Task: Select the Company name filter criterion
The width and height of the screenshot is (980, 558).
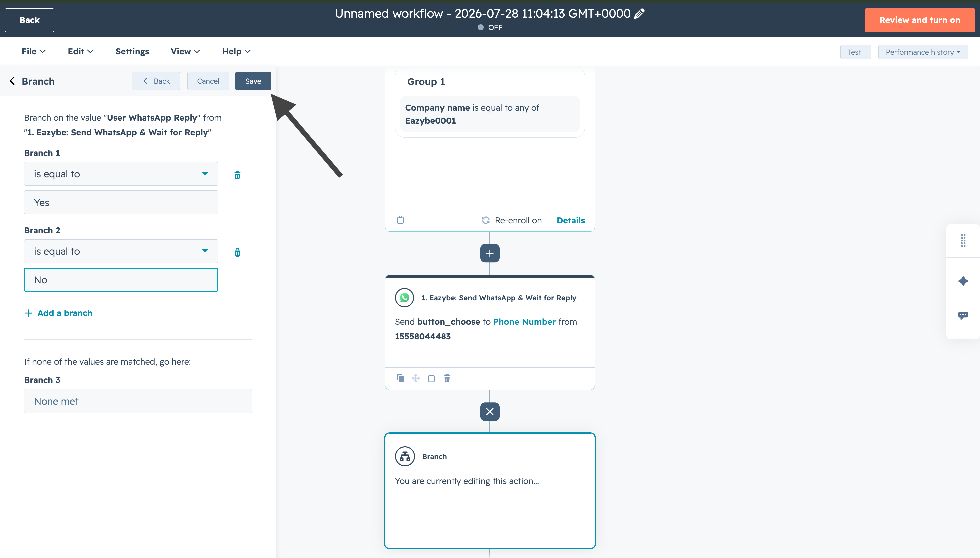Action: click(490, 114)
